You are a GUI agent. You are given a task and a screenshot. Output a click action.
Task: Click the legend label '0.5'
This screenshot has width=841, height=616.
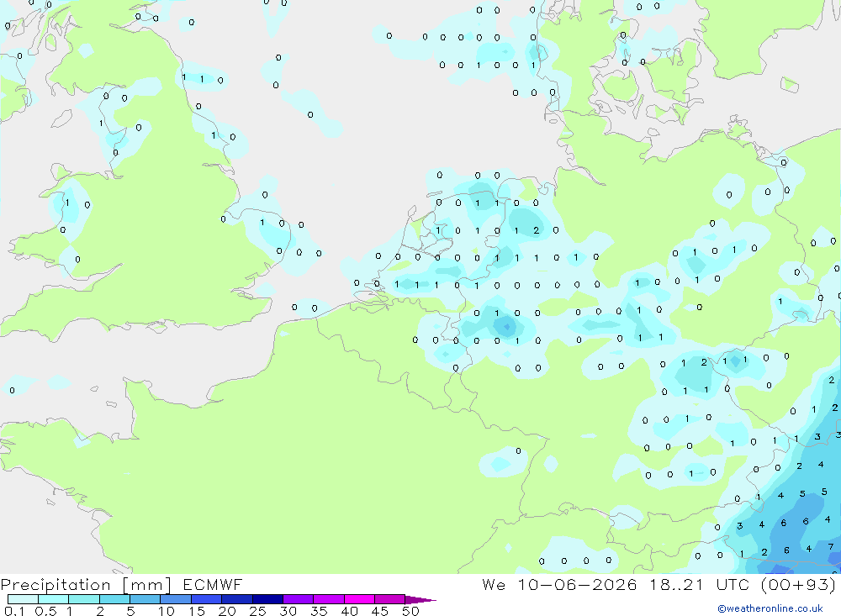coord(45,611)
